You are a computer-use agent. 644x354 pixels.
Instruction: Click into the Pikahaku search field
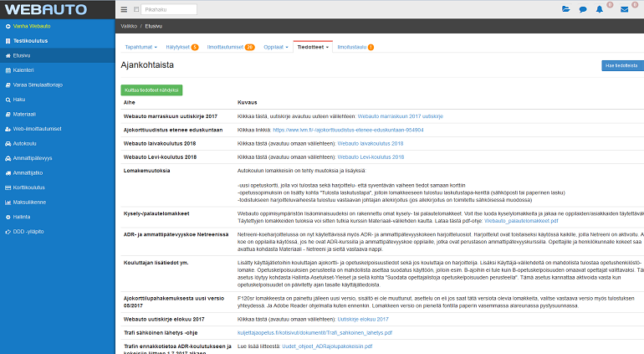170,9
